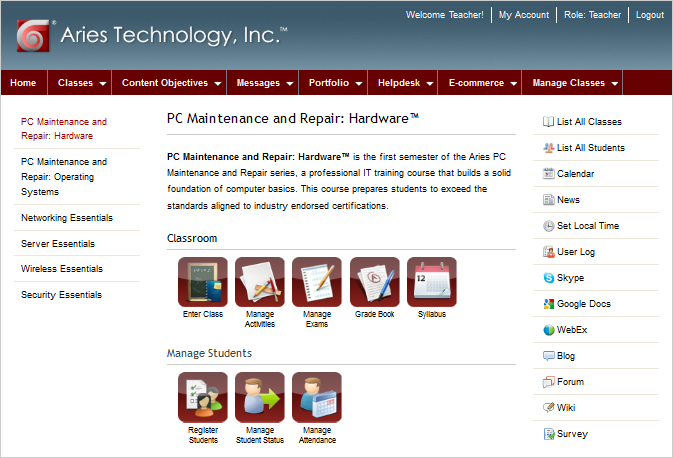The image size is (673, 458).
Task: Expand the Helpdesk dropdown arrow
Action: tap(430, 84)
